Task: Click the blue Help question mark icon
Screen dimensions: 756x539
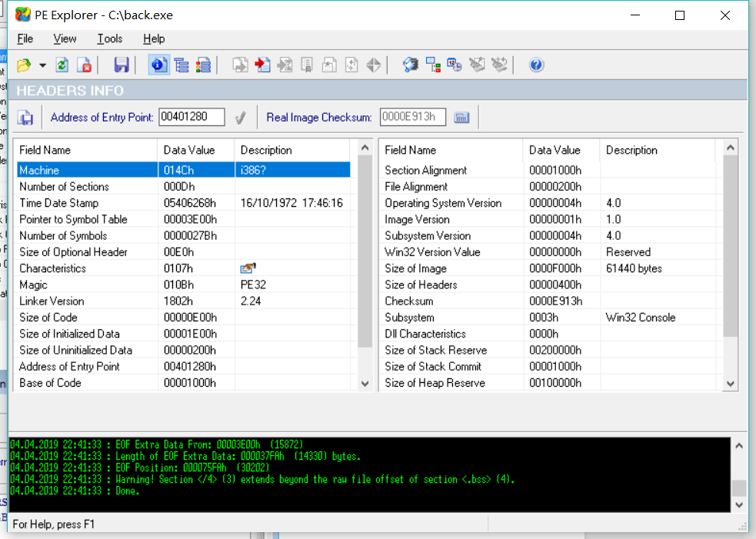Action: click(537, 65)
